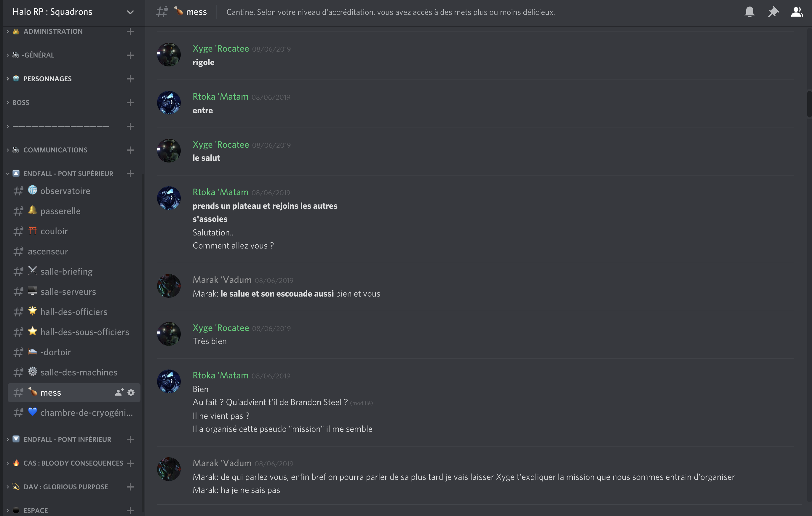Collapse ENDFALL - PONT SUPÉRIEUR category

pos(63,173)
